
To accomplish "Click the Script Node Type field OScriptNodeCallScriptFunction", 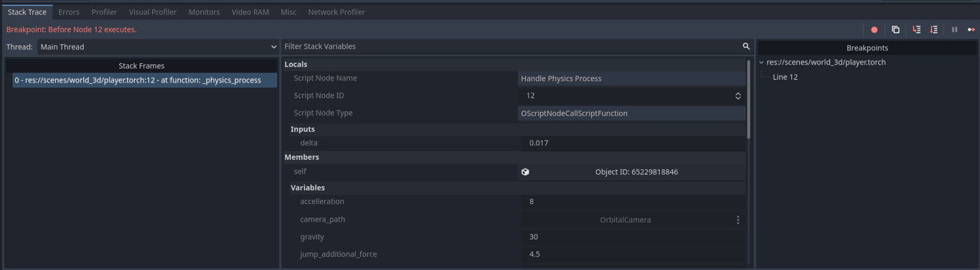I will (631, 113).
